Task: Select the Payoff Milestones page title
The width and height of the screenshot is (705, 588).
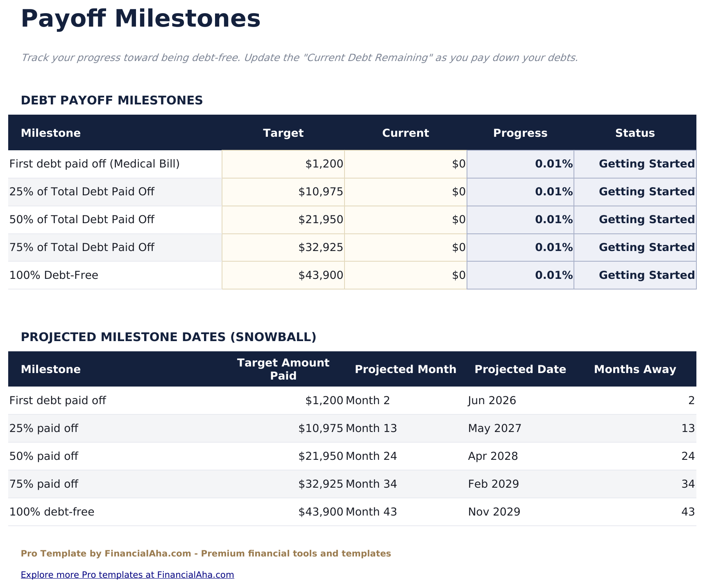Action: [141, 18]
